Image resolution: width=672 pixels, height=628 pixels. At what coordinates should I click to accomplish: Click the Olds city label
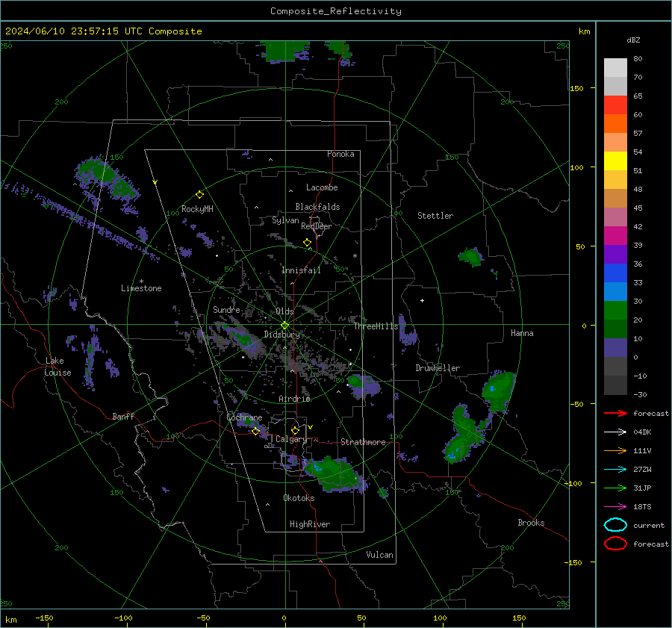pos(284,311)
